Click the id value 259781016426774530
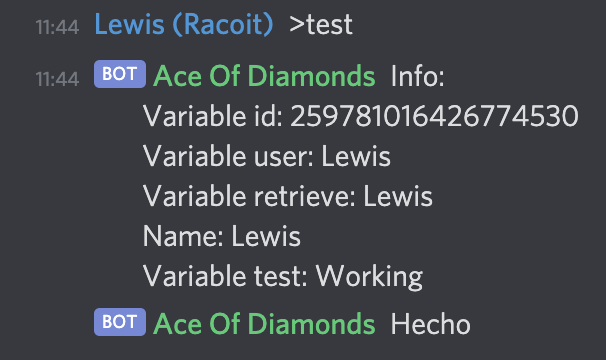The height and width of the screenshot is (360, 606). [434, 116]
